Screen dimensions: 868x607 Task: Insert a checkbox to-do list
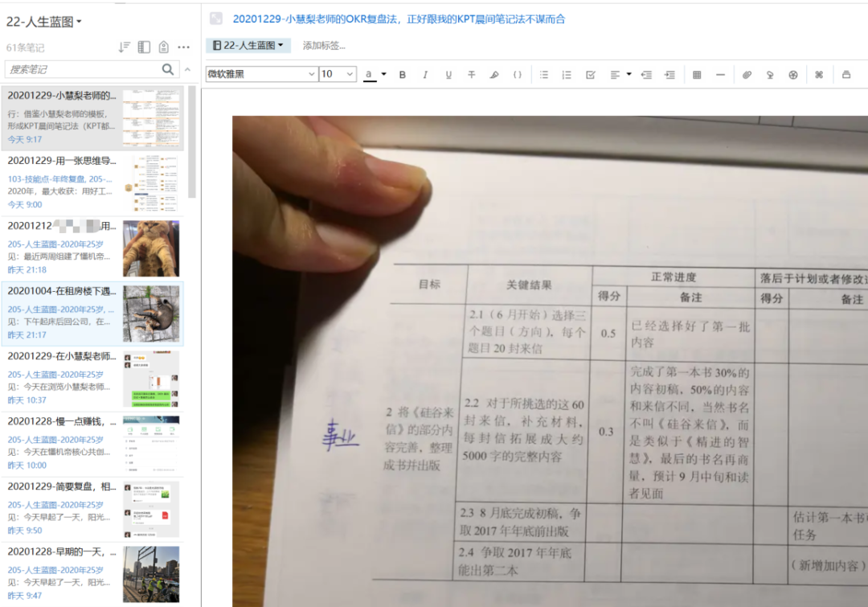pyautogui.click(x=591, y=75)
